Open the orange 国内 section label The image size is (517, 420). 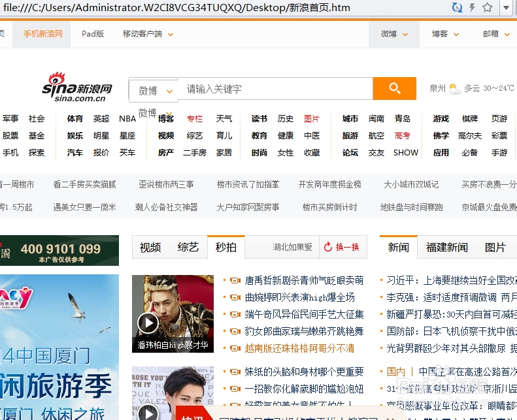[395, 372]
